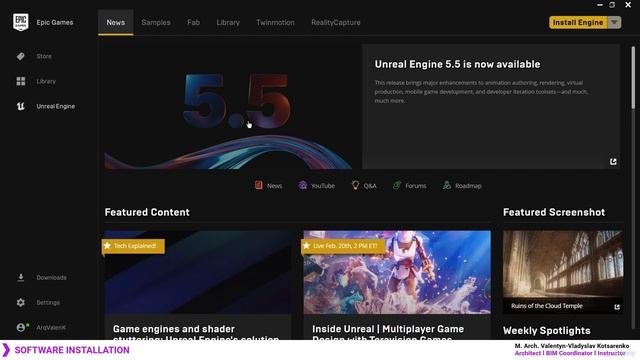Restore down the launcher window

click(x=612, y=5)
